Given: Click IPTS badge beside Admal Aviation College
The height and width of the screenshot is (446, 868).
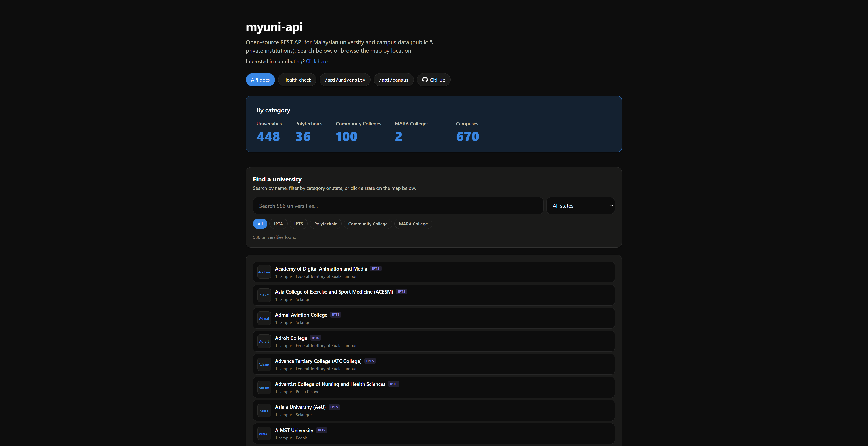Looking at the screenshot, I should (336, 315).
